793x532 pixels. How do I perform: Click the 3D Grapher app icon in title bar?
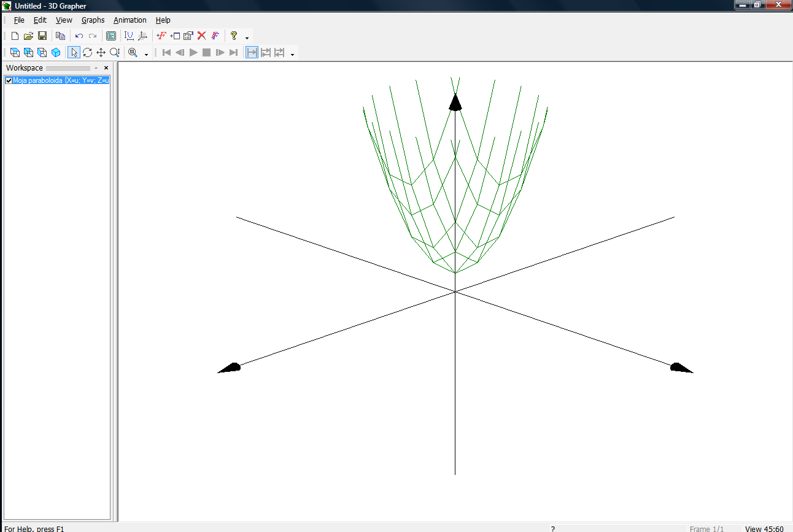pyautogui.click(x=7, y=6)
